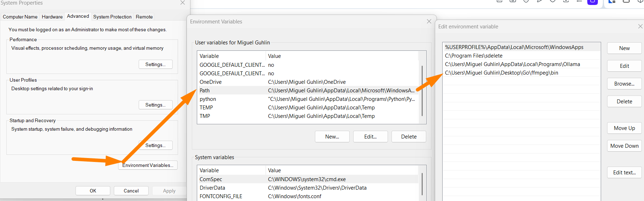Close the Edit environment variable dialog

coord(640,27)
